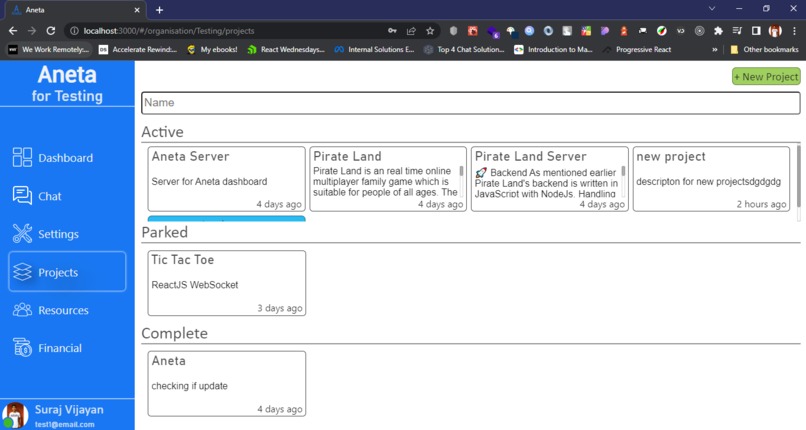
Task: Click 'Server for Aneta dashboard' text
Action: [209, 181]
